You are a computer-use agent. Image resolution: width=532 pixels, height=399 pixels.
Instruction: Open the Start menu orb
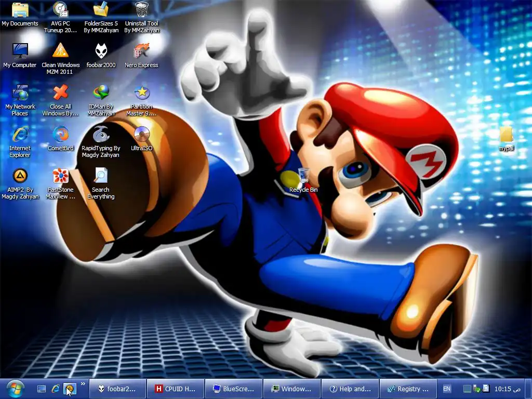(15, 389)
